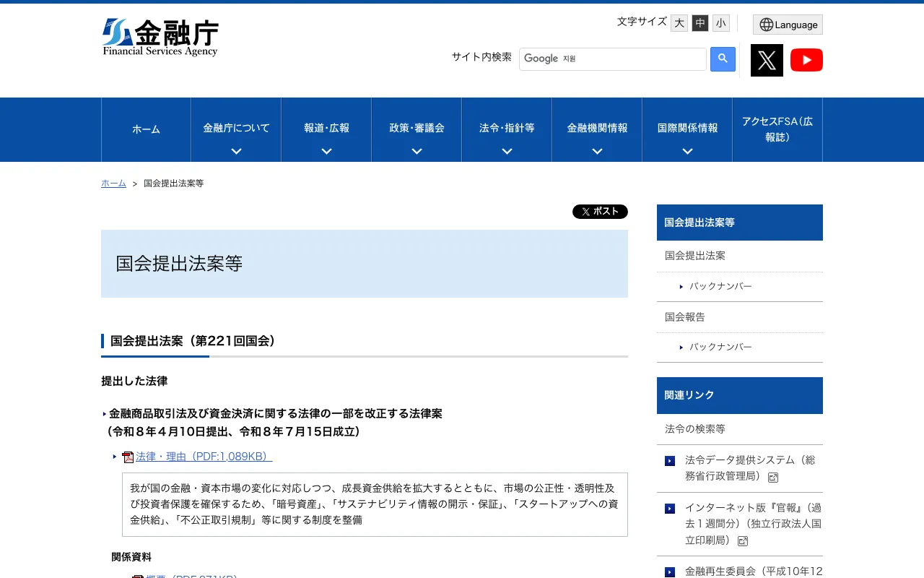The height and width of the screenshot is (578, 924).
Task: Click the blue search magnifier button
Action: click(x=723, y=59)
